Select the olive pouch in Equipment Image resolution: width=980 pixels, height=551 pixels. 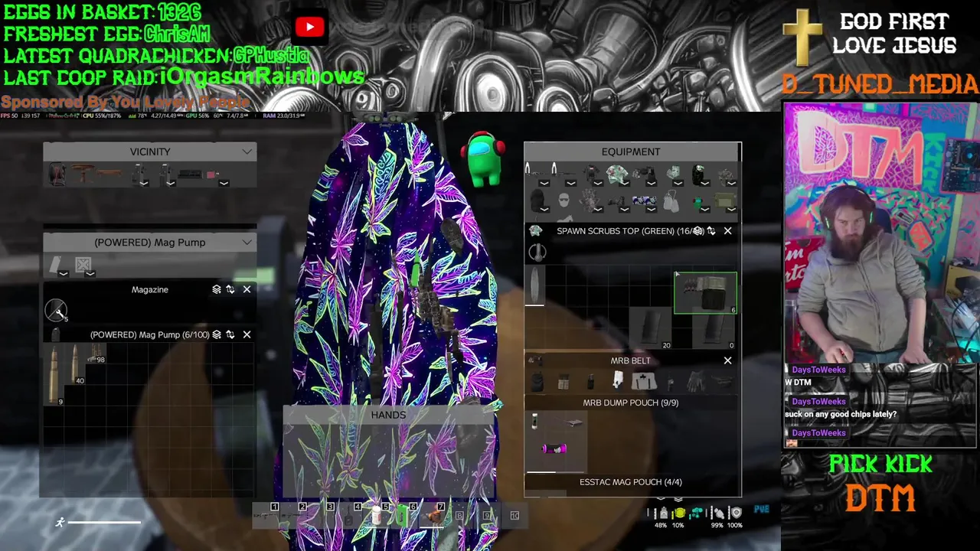coord(724,201)
